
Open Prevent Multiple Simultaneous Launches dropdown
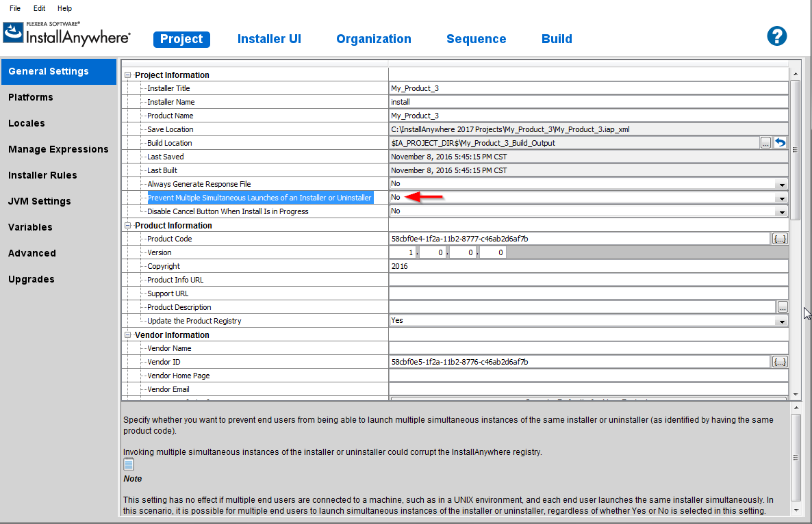coord(781,198)
